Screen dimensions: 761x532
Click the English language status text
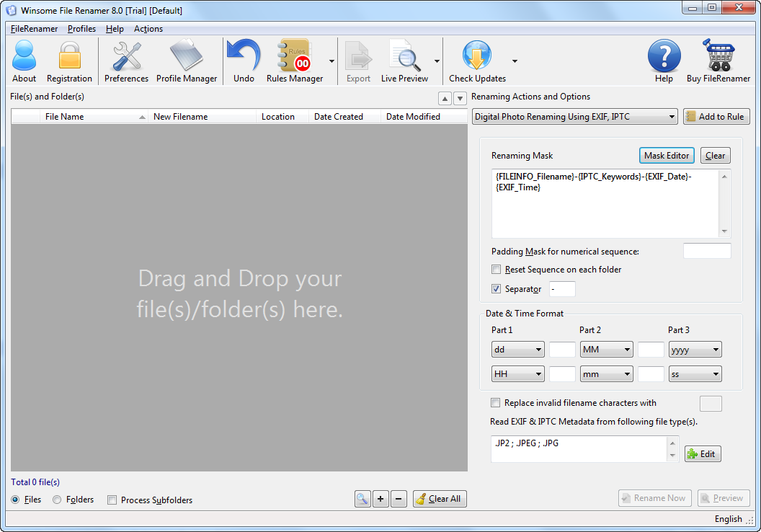[x=728, y=519]
